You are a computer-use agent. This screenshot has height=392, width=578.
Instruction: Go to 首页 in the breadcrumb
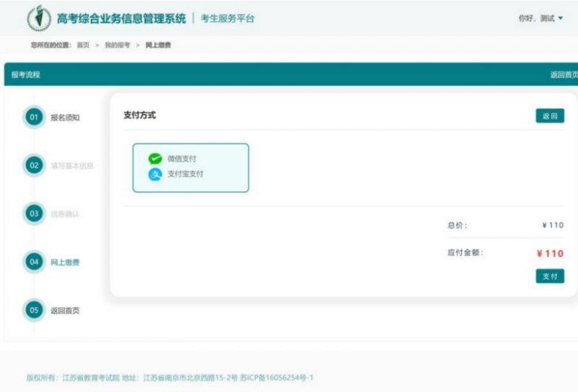[x=83, y=45]
